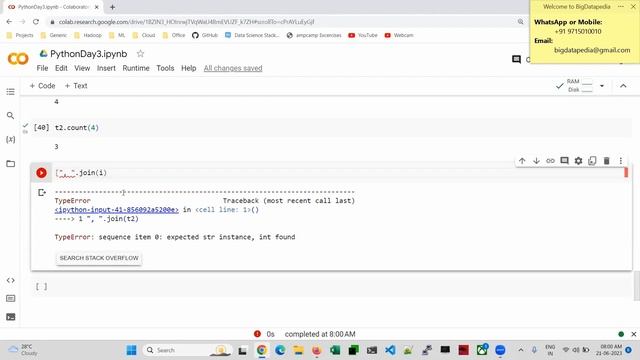Open table of contents sidebar icon
Screen dimensions: 640x360
(11, 92)
